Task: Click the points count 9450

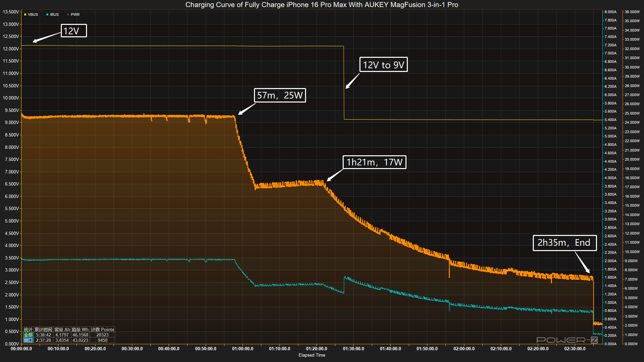Action: point(102,340)
